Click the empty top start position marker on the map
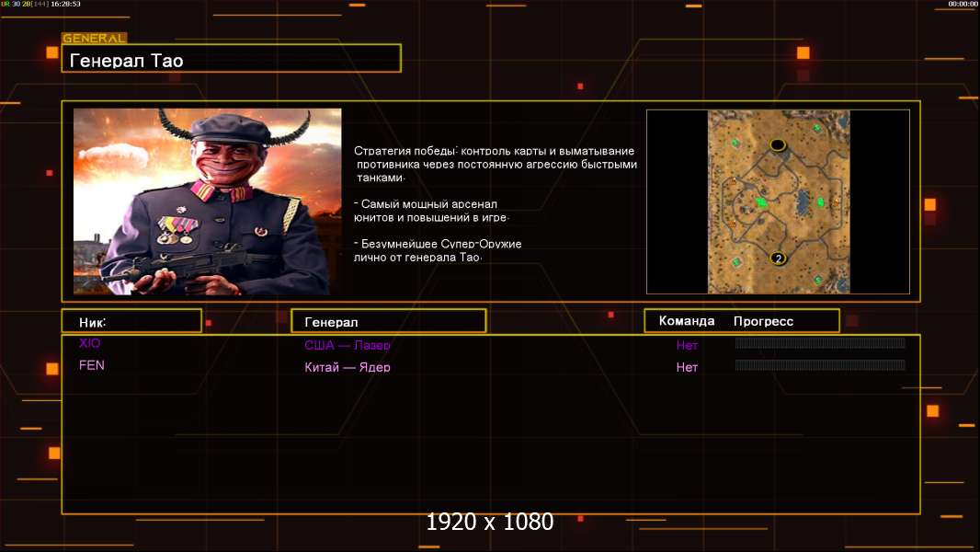This screenshot has height=552, width=980. tap(778, 144)
